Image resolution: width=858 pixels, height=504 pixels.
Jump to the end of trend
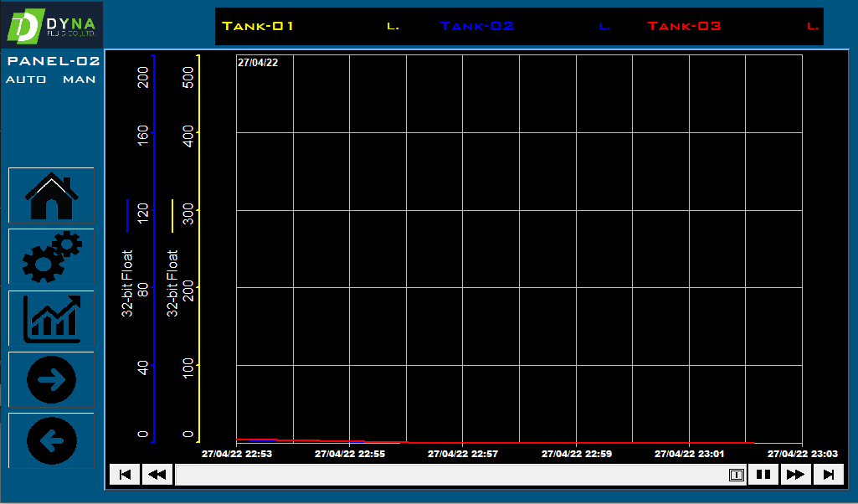click(828, 475)
